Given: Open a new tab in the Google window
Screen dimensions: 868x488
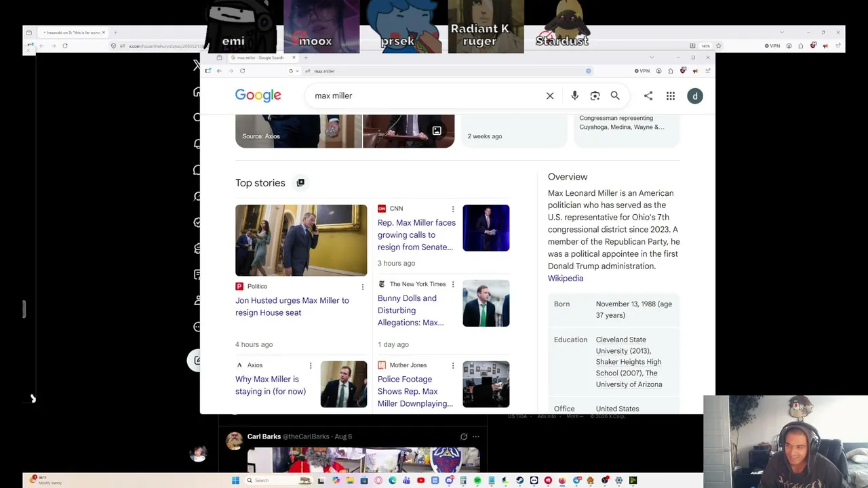Looking at the screenshot, I should (306, 58).
